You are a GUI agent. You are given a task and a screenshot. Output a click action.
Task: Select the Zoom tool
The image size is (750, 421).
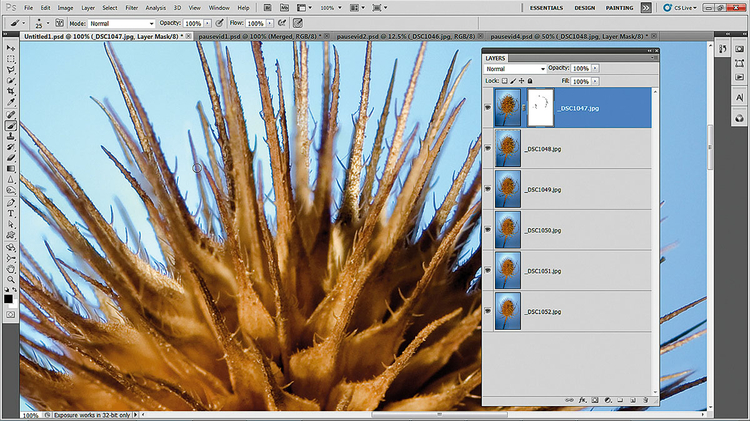11,279
